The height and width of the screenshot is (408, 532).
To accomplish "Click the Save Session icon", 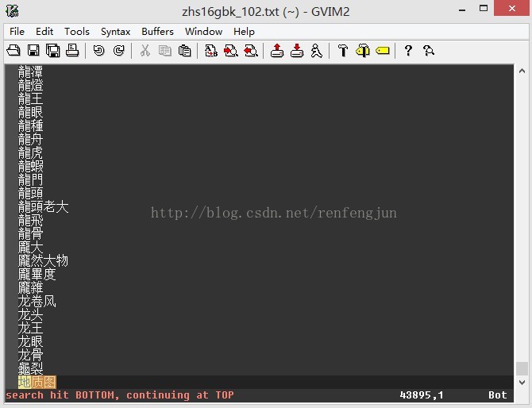I will 297,51.
